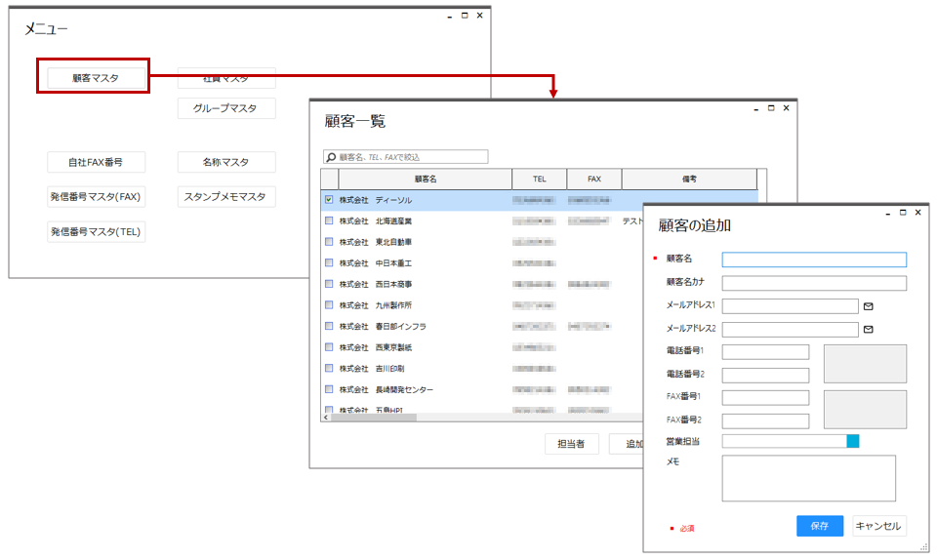This screenshot has width=937, height=560.
Task: Open the 営業担当 dropdown blue button
Action: [853, 441]
